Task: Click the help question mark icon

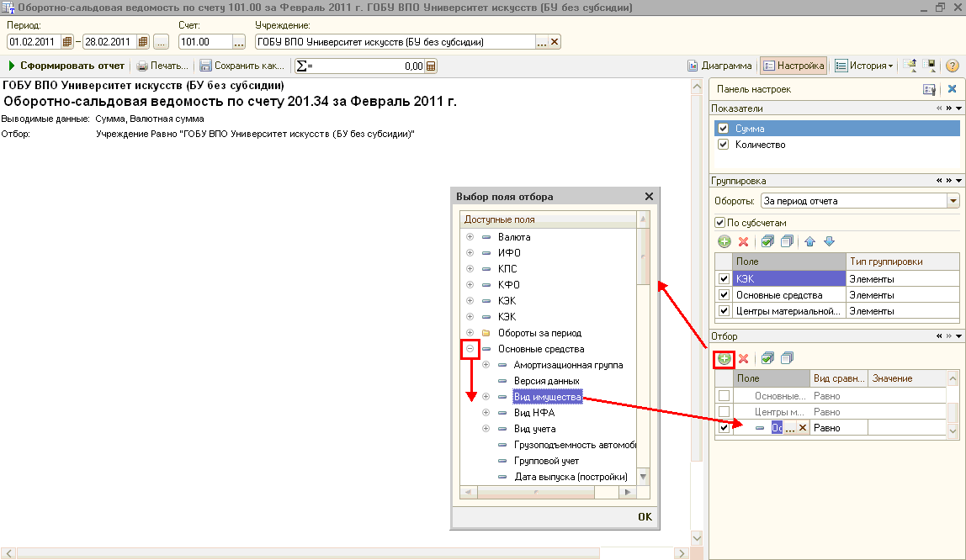Action: (x=953, y=66)
